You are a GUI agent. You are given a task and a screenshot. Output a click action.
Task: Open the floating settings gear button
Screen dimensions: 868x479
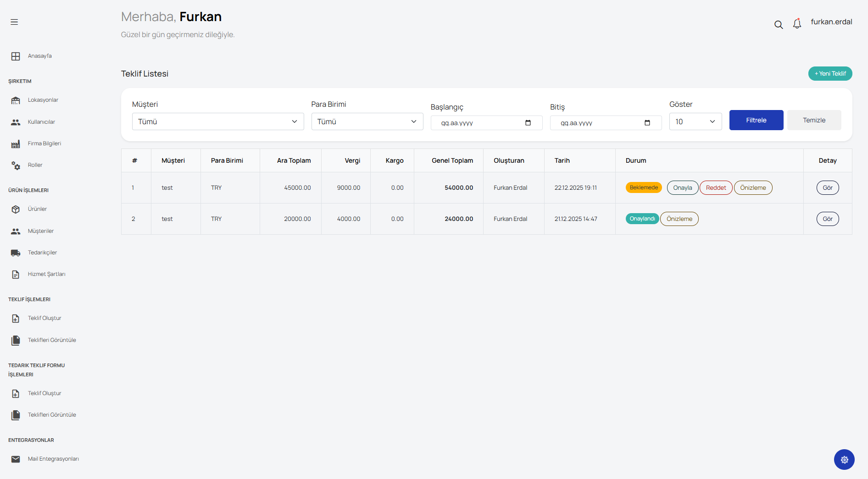[x=844, y=459]
